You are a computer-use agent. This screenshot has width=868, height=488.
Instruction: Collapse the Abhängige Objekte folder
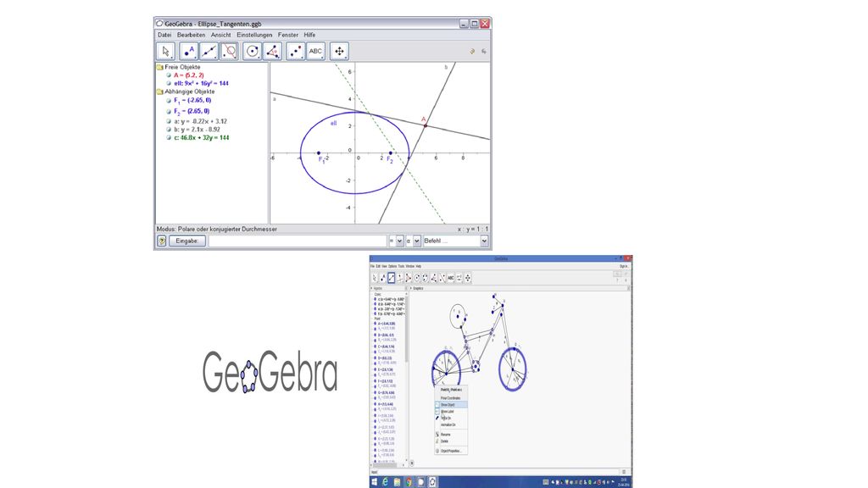pos(160,91)
